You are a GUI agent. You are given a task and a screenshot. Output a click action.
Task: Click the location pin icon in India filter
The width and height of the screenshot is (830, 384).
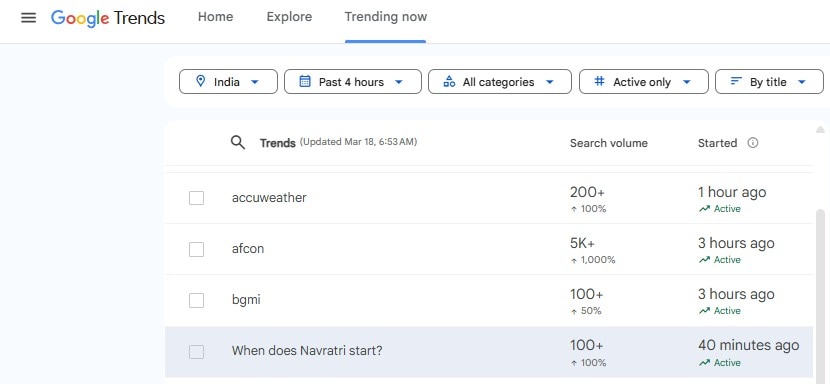[201, 81]
